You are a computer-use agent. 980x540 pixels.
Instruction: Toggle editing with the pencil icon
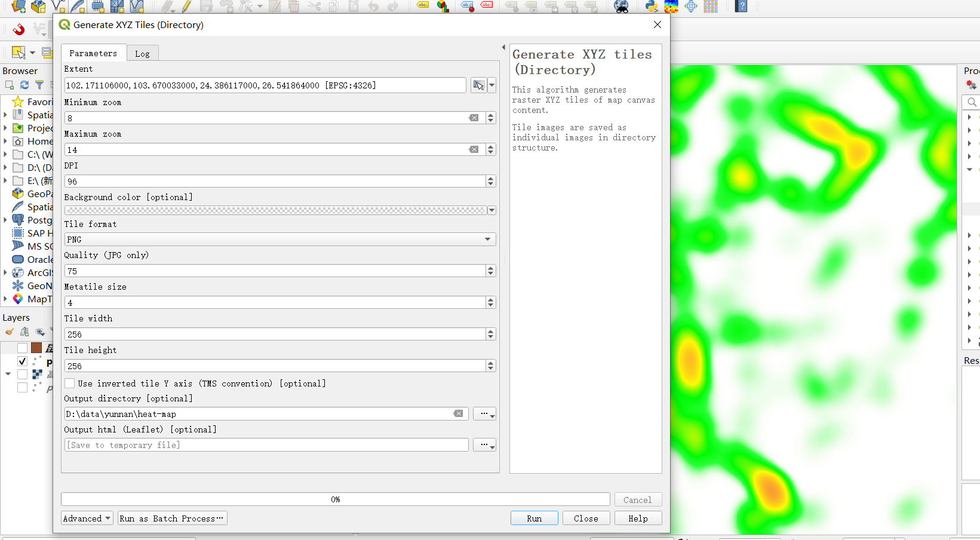point(186,7)
